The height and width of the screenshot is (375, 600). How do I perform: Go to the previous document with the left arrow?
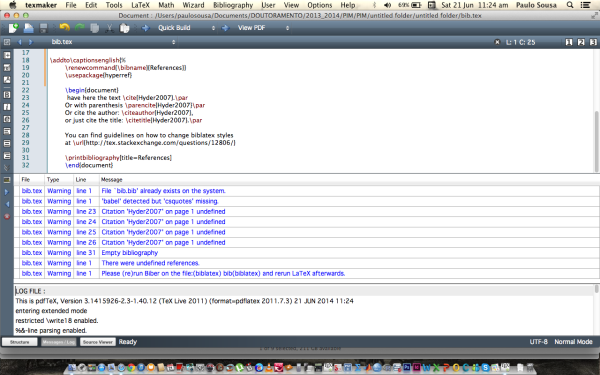[x=20, y=42]
